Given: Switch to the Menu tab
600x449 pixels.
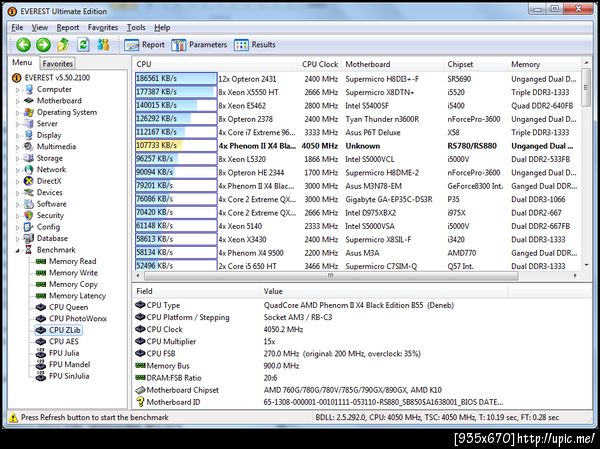Looking at the screenshot, I should coord(22,62).
